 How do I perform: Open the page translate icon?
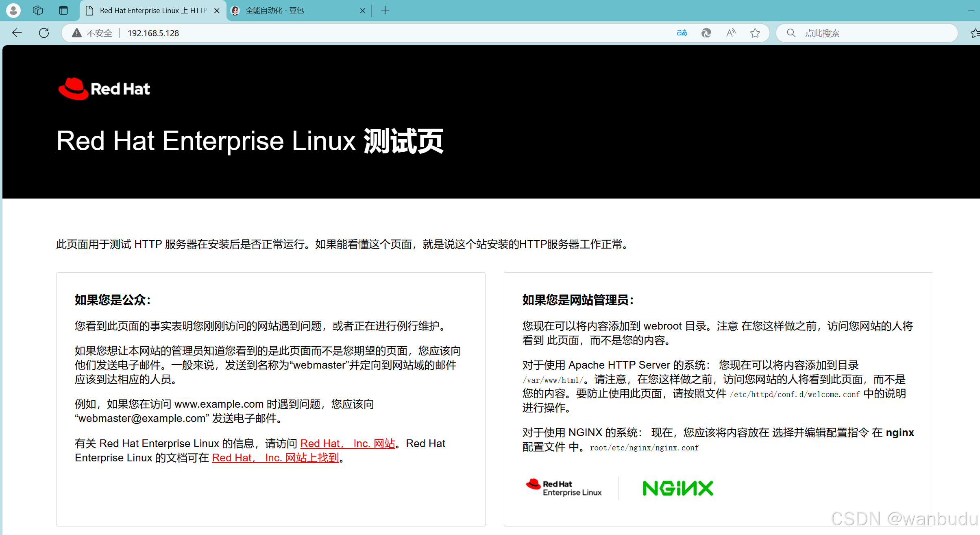(682, 33)
